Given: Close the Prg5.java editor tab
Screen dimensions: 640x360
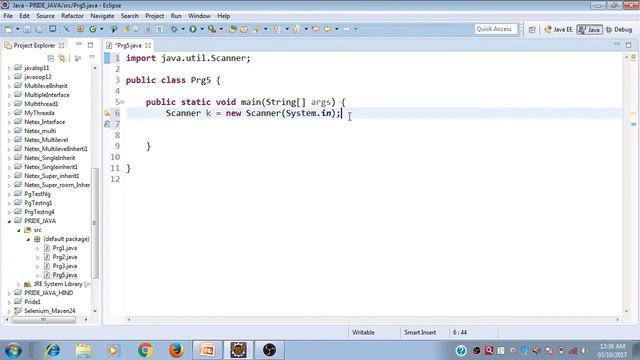Looking at the screenshot, I should click(148, 45).
